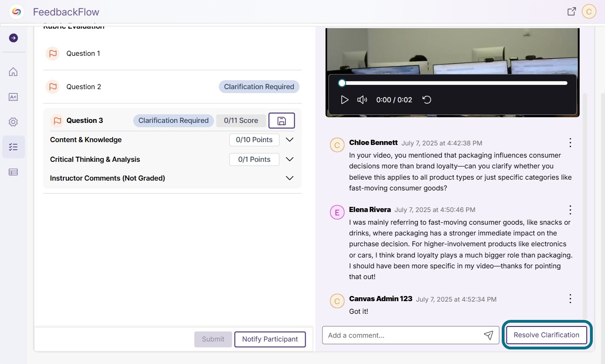Viewport: 605px width, 364px height.
Task: Open options menu for Canvas Admin 123's comment
Action: click(570, 299)
